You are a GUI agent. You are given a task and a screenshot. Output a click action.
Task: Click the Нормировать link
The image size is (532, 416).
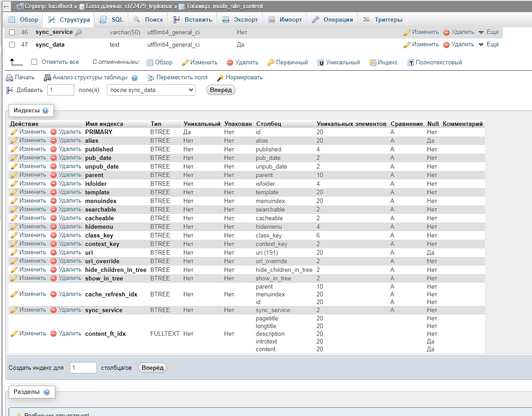[244, 77]
